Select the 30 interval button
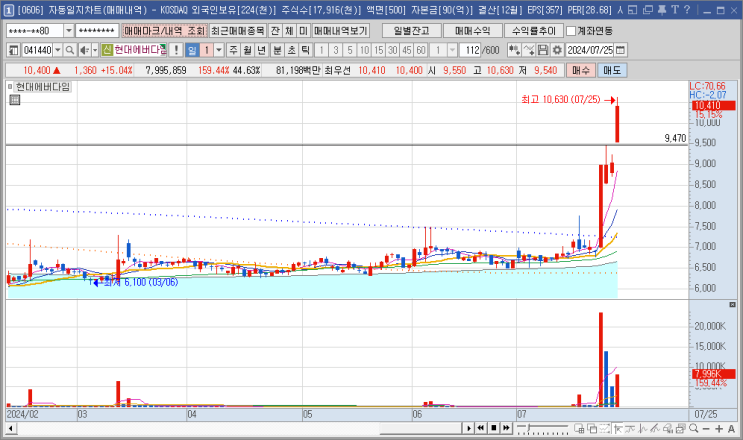Image resolution: width=743 pixels, height=440 pixels. (x=392, y=50)
